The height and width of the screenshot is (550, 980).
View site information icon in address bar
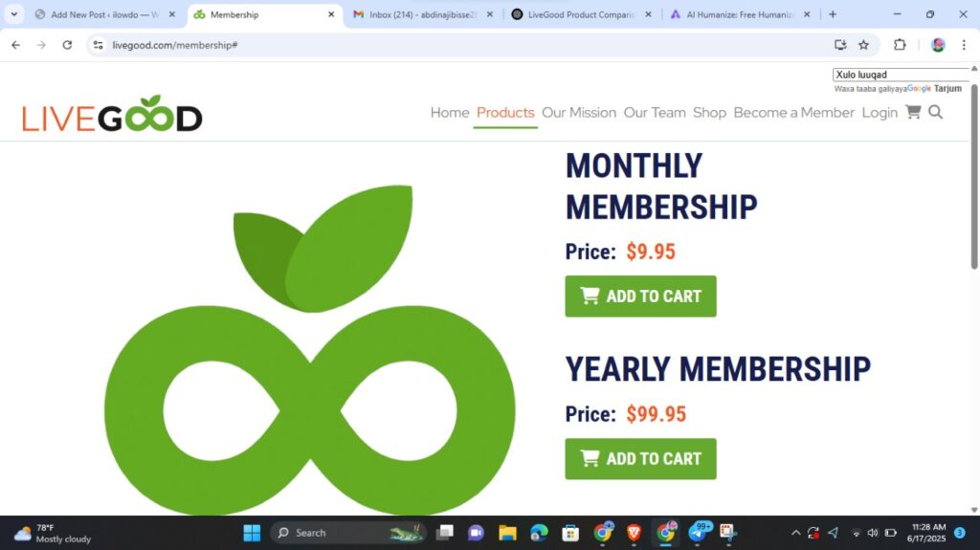click(99, 45)
